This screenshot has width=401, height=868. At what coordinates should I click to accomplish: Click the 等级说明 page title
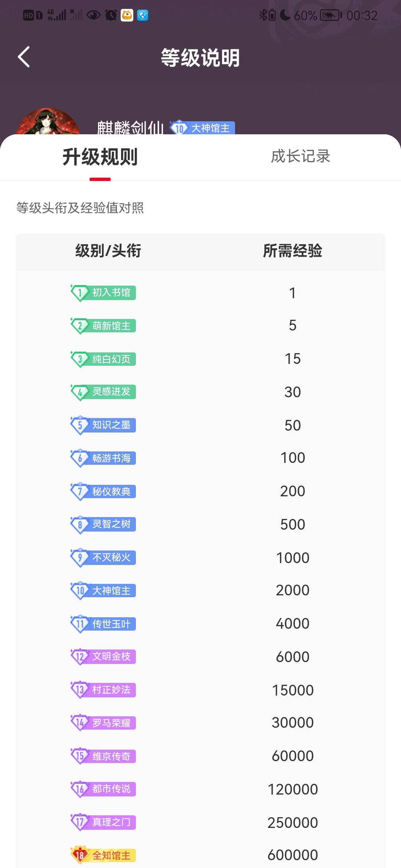tap(200, 58)
